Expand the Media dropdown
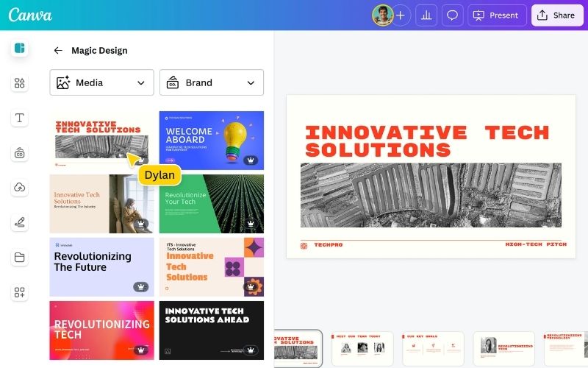The height and width of the screenshot is (368, 588). pyautogui.click(x=101, y=82)
